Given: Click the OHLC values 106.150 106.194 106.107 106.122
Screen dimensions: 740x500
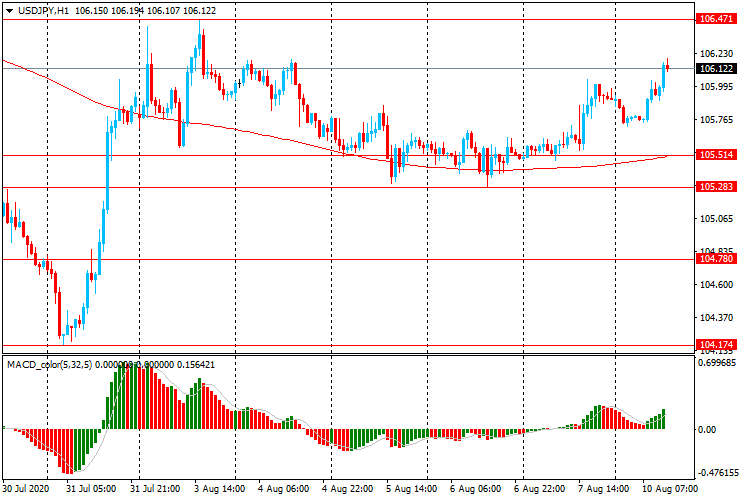Looking at the screenshot, I should click(145, 10).
